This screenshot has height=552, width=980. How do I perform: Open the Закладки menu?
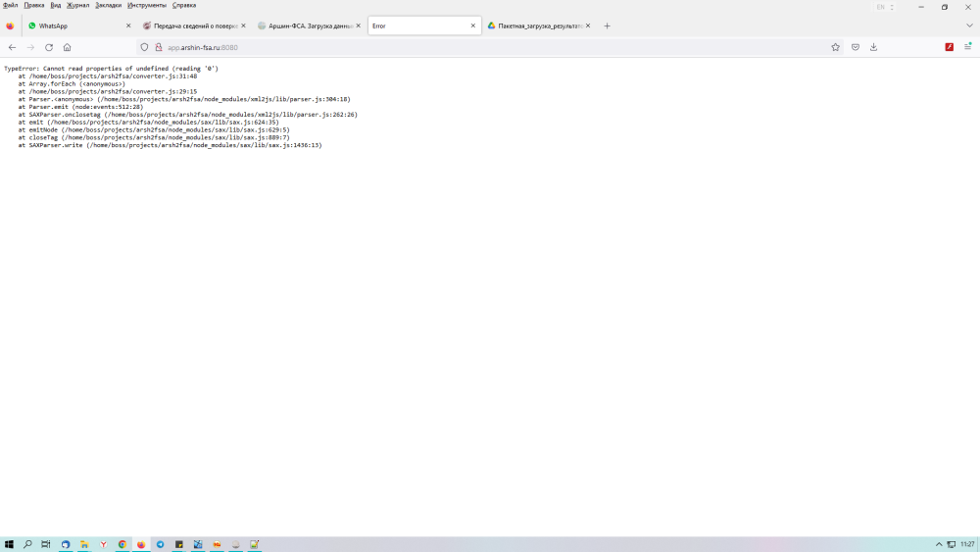(108, 5)
